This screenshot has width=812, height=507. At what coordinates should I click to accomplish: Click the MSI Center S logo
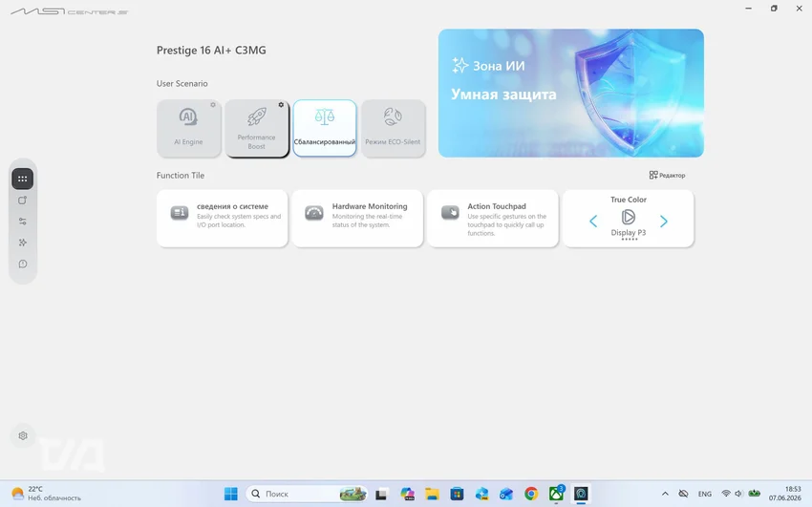coord(70,11)
